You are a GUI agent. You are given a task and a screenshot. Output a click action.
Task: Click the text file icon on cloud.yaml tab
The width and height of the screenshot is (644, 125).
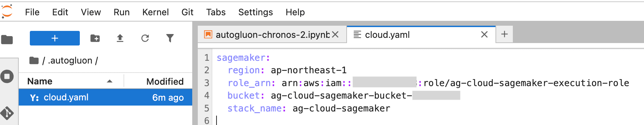click(x=357, y=34)
